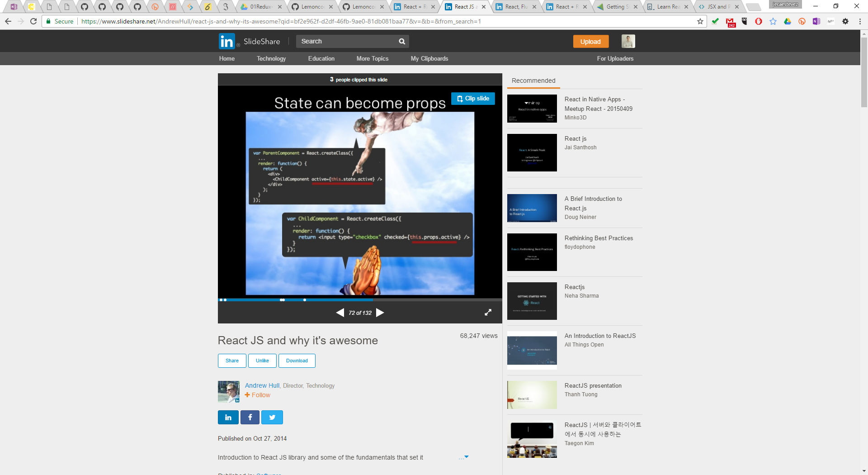The height and width of the screenshot is (475, 868).
Task: Click page vertical scrollbar
Action: pos(864,72)
